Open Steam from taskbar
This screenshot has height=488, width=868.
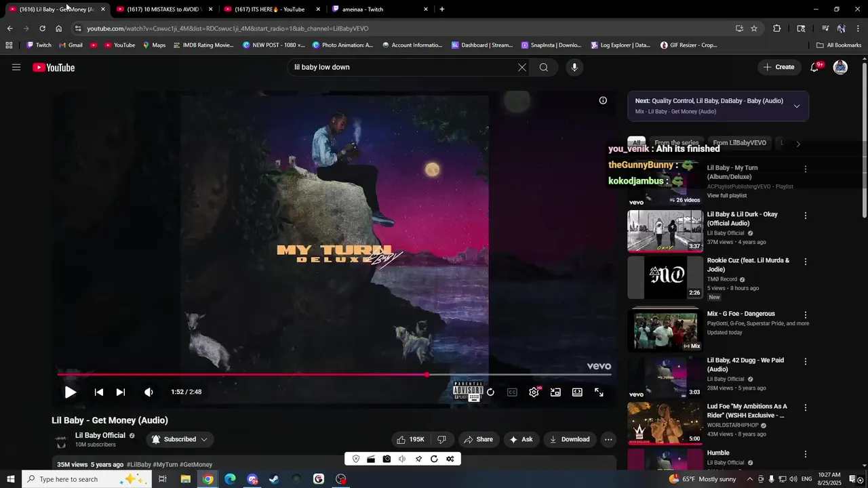tap(274, 479)
